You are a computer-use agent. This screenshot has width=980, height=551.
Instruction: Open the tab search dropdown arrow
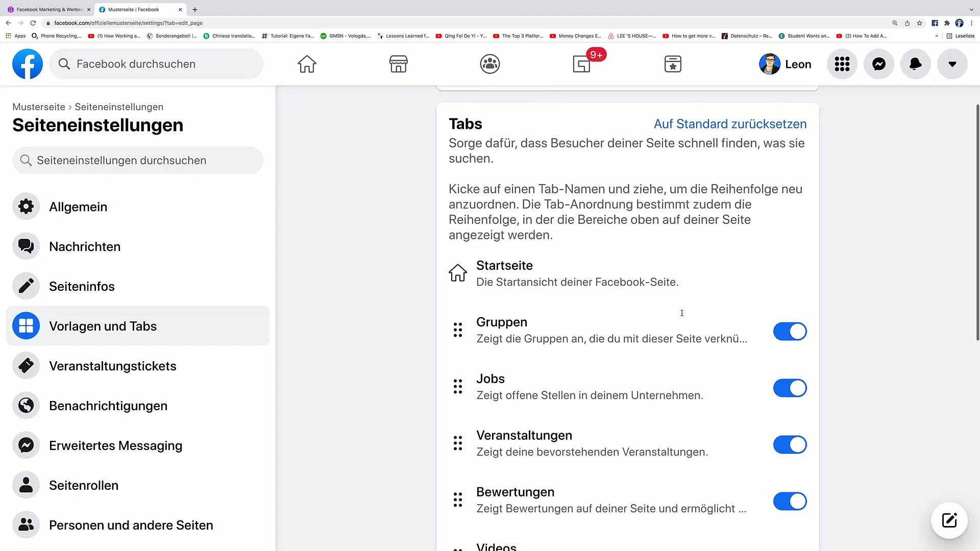pos(971,9)
